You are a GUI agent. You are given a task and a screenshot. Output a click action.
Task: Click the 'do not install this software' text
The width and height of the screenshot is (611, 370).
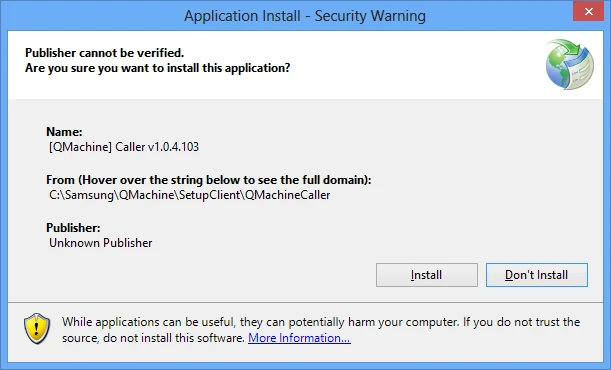[174, 338]
